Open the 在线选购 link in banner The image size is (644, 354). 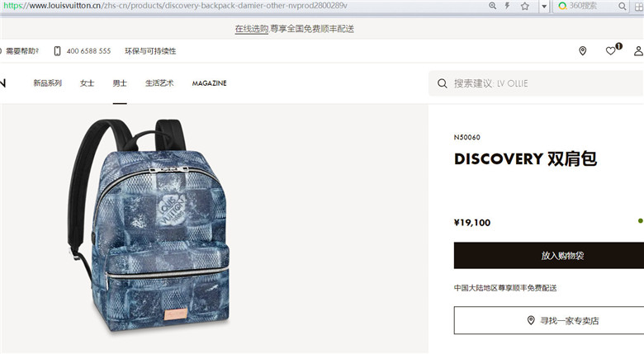point(251,29)
